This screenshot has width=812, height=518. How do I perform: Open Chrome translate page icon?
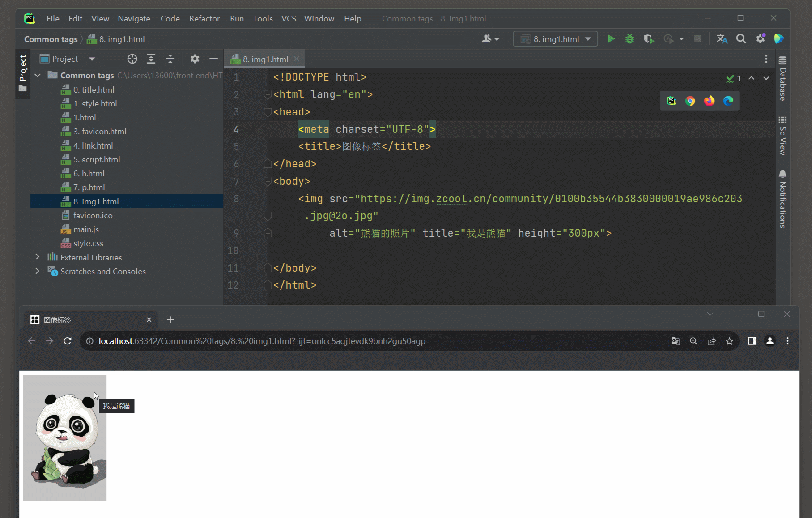(676, 341)
